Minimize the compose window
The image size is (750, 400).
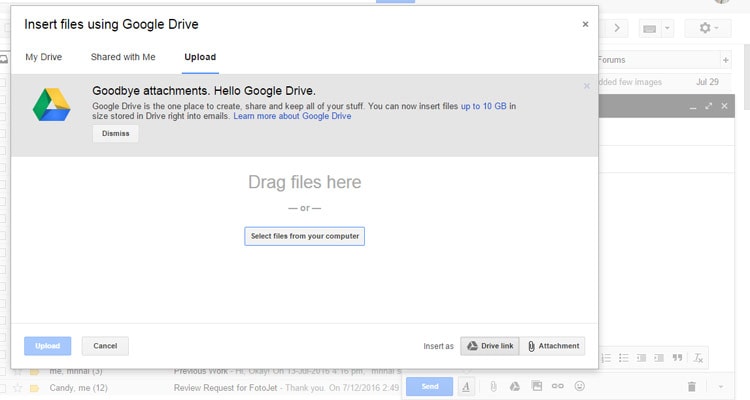693,107
